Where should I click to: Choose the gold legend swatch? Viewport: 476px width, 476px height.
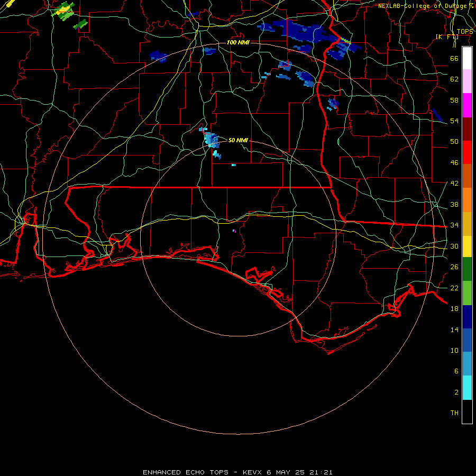click(x=467, y=224)
